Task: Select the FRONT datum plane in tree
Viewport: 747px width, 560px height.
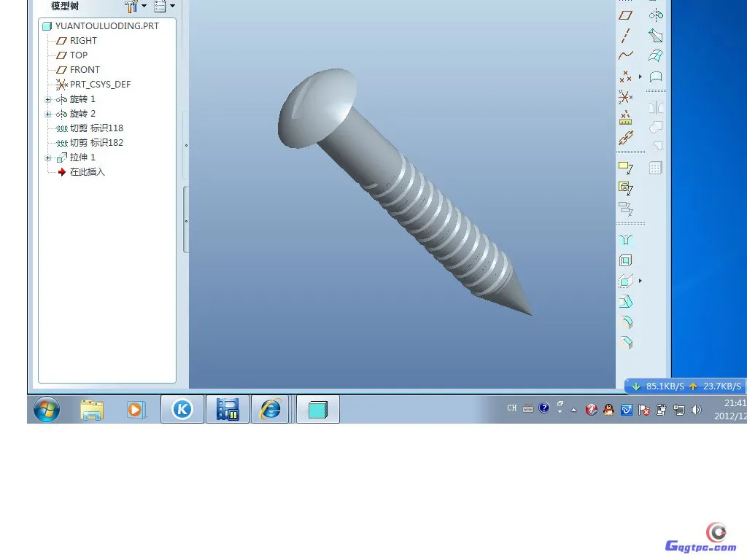Action: point(85,70)
